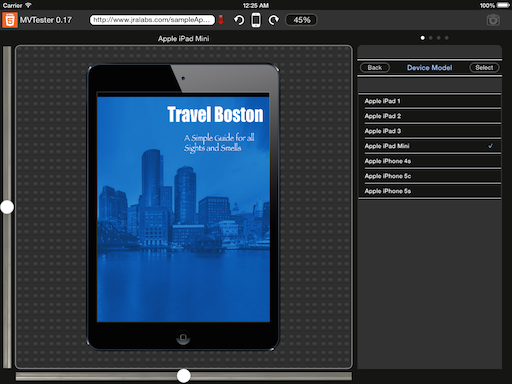Click the Wi-Fi icon in status bar
Image resolution: width=512 pixels, height=384 pixels.
pos(28,5)
